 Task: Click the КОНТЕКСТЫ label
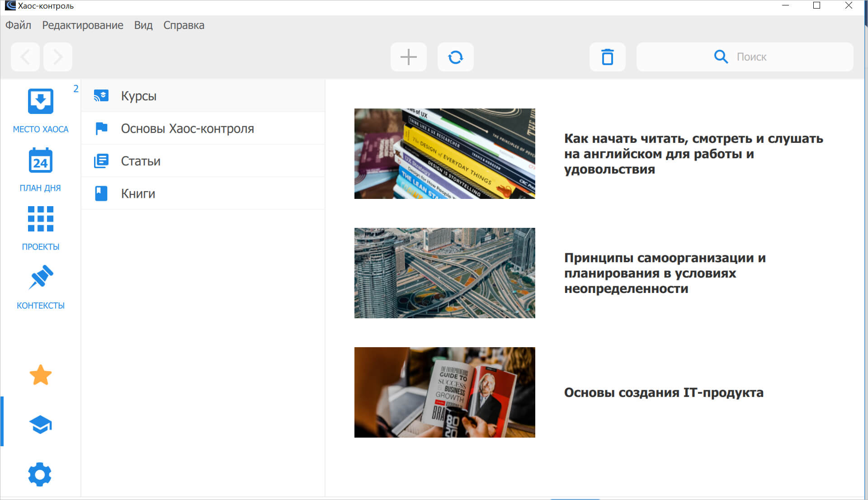coord(41,306)
